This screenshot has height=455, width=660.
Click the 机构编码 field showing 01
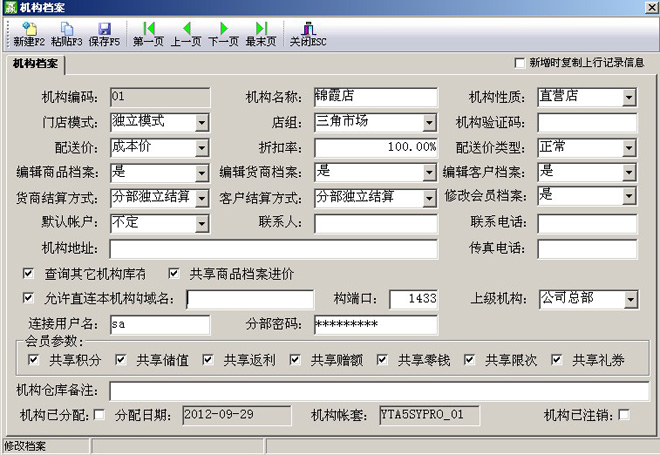click(x=160, y=97)
